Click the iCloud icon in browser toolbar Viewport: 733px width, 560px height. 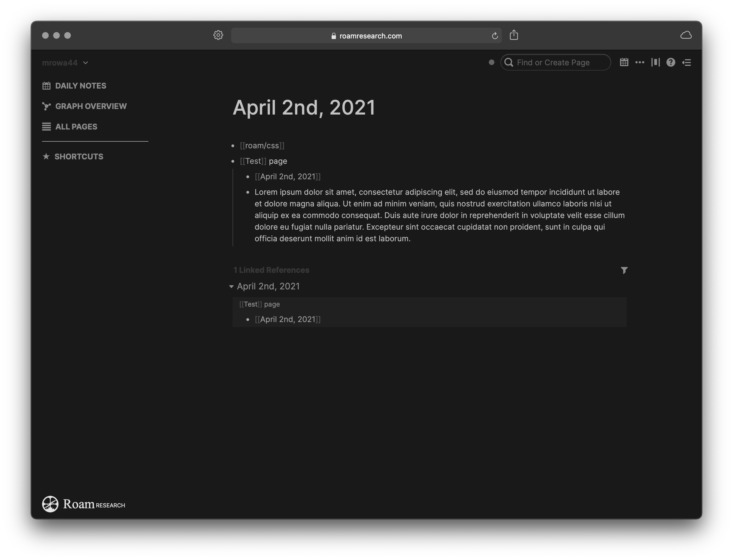point(686,35)
